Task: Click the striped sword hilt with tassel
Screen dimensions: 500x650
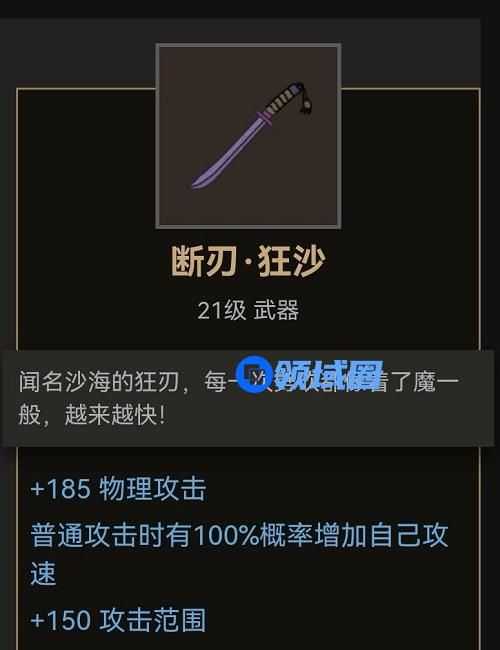Action: pyautogui.click(x=288, y=99)
